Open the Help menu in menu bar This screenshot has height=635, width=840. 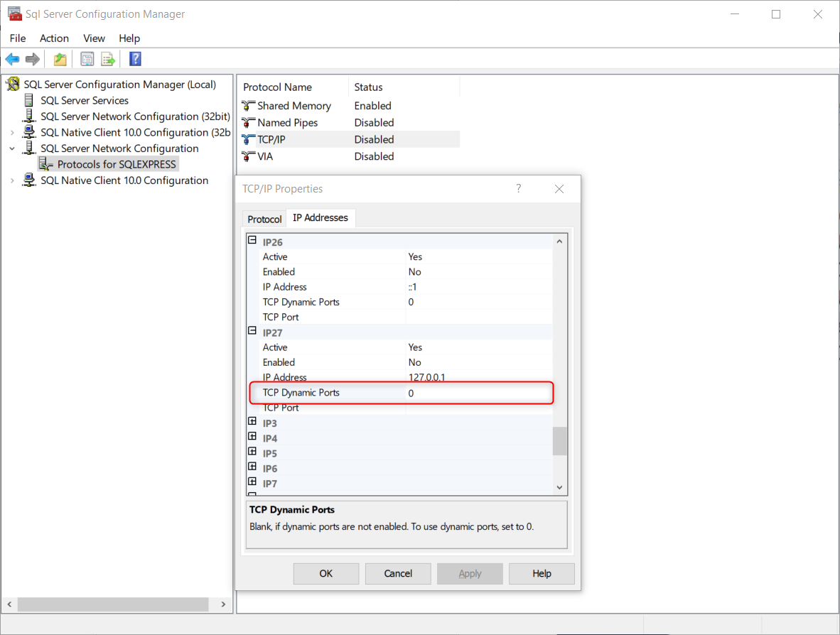[129, 38]
